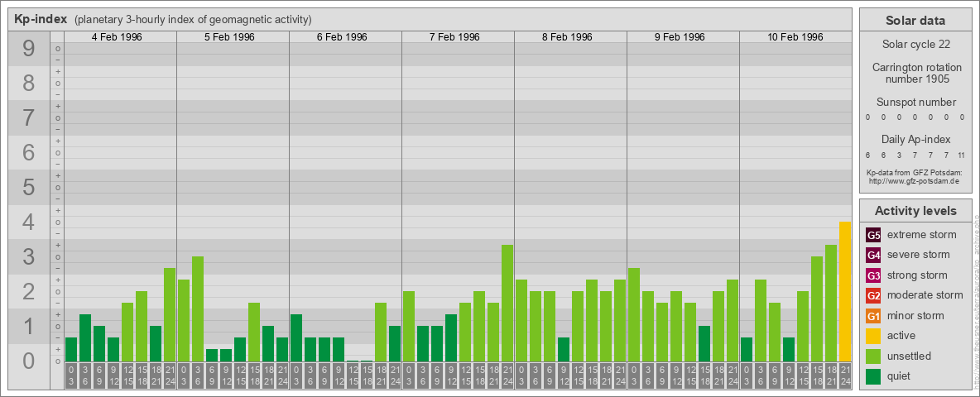This screenshot has width=980, height=397.
Task: Click the dark green quiet legend swatch
Action: 873,376
